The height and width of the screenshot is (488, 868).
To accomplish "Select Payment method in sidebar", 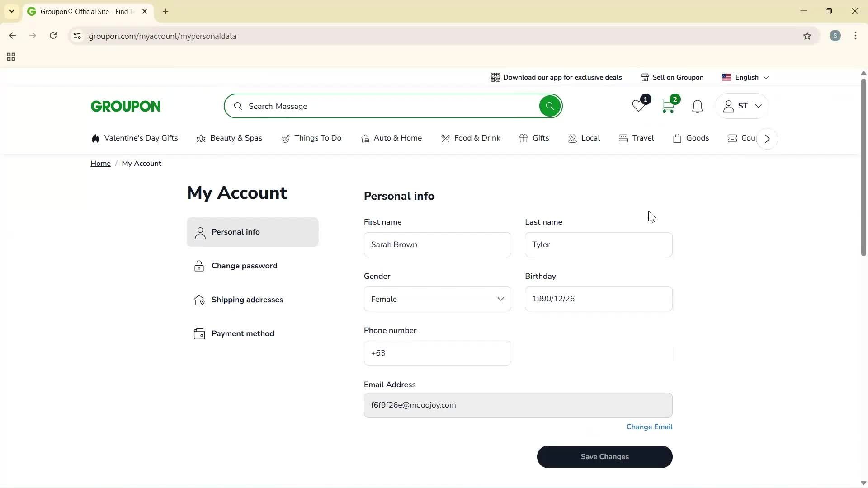I will pyautogui.click(x=242, y=334).
